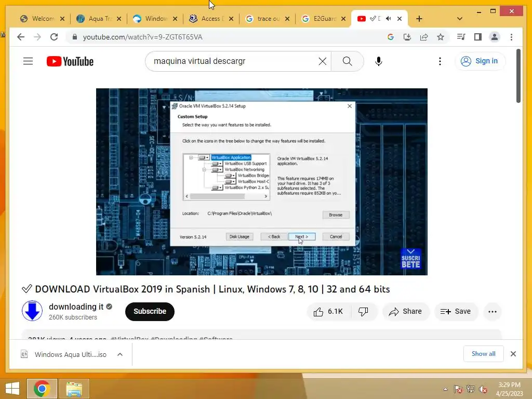This screenshot has width=532, height=399.
Task: Save the video to a playlist
Action: 456,312
